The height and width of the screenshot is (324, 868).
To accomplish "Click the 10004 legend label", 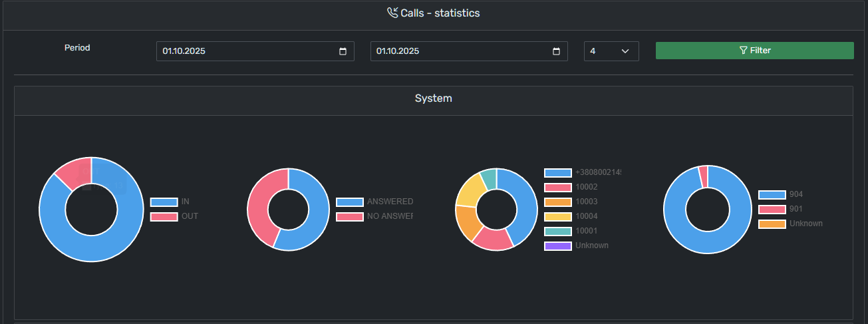I will point(586,216).
